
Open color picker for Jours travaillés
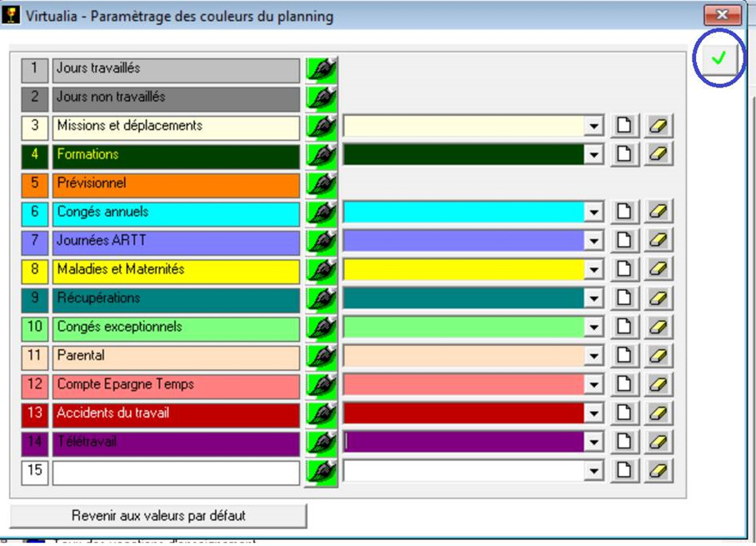click(x=321, y=69)
